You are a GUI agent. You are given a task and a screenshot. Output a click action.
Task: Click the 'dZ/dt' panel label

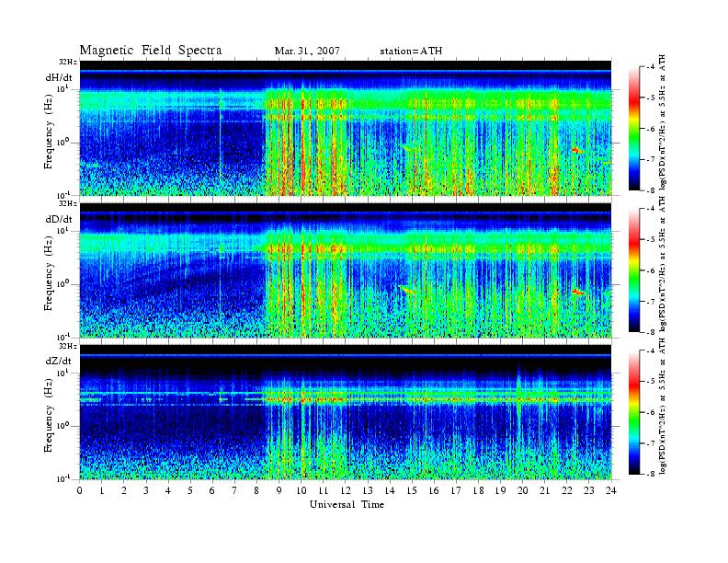pyautogui.click(x=59, y=361)
